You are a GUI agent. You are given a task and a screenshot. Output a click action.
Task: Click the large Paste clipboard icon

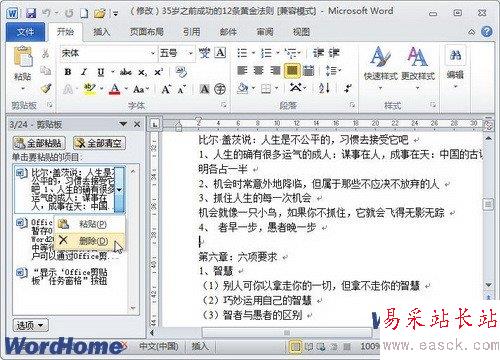point(22,57)
